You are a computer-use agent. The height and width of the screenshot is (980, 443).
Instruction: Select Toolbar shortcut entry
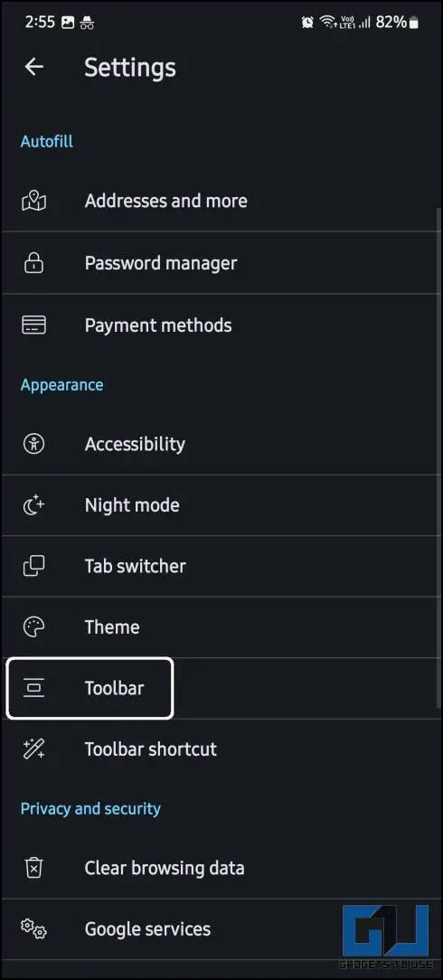pyautogui.click(x=221, y=749)
